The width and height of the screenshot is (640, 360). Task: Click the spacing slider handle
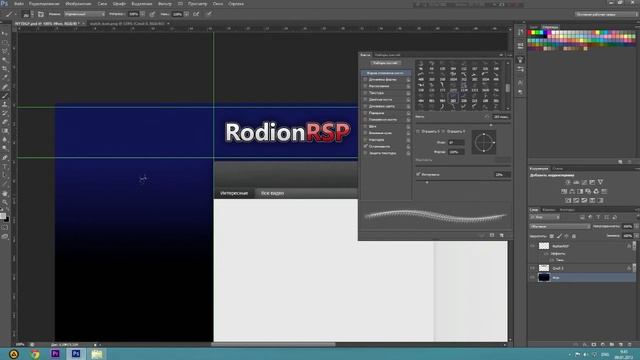tap(427, 182)
